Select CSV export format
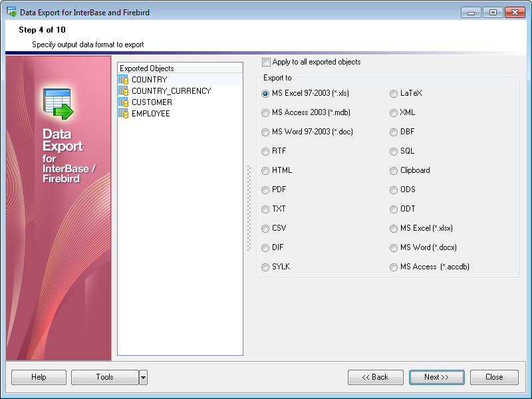Screen dimensions: 532x399 pos(265,228)
